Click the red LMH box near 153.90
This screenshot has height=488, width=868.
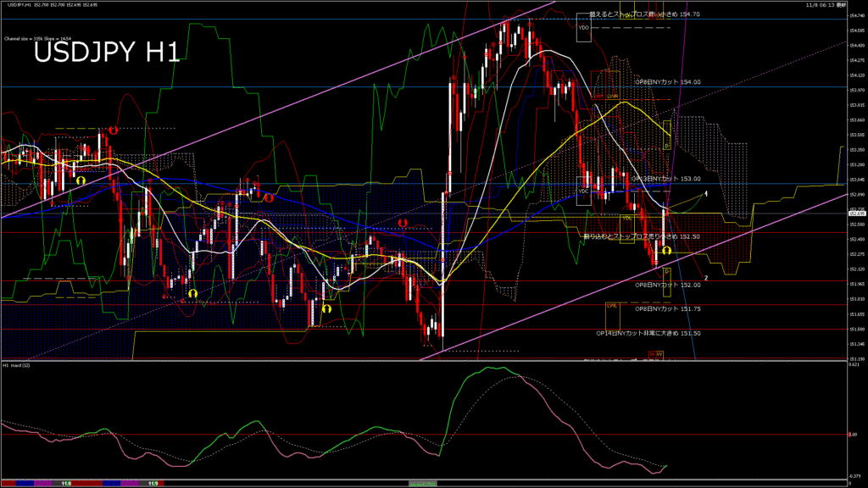(x=598, y=85)
